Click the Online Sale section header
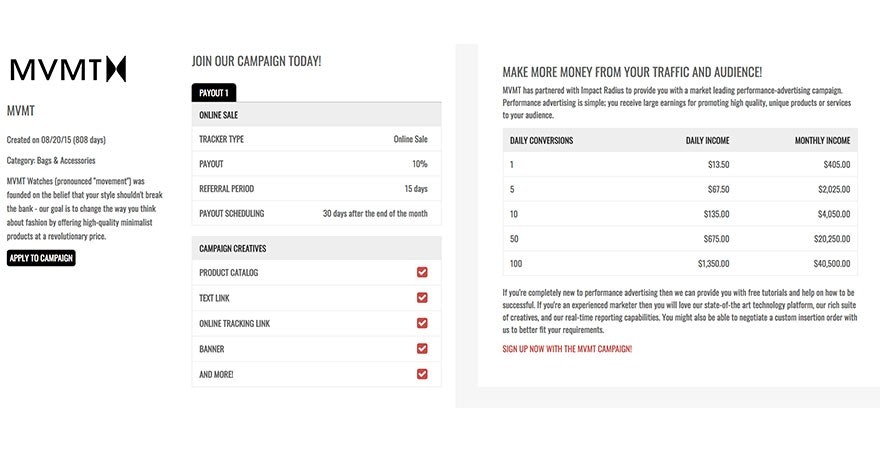Image resolution: width=880 pixels, height=450 pixels. [x=316, y=115]
